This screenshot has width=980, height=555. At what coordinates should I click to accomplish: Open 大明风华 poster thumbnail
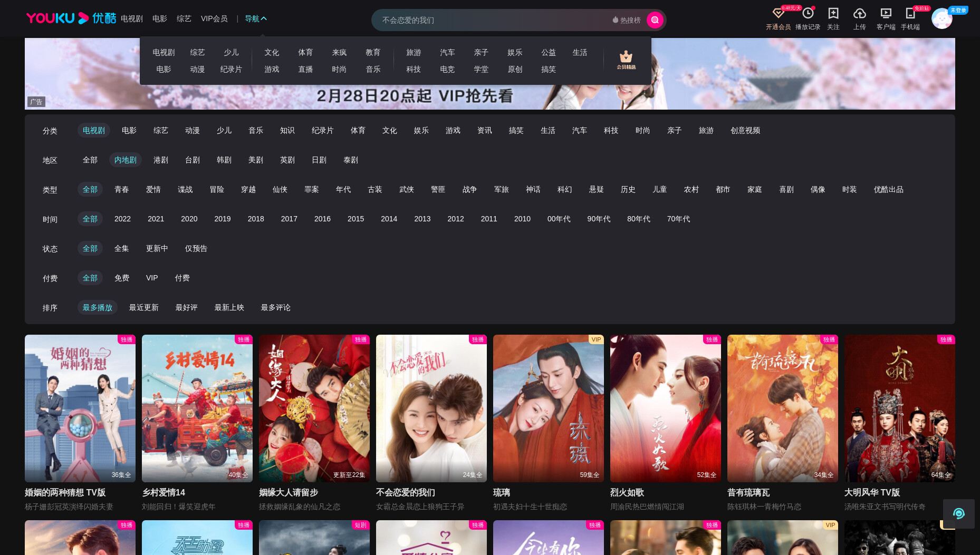pos(900,408)
